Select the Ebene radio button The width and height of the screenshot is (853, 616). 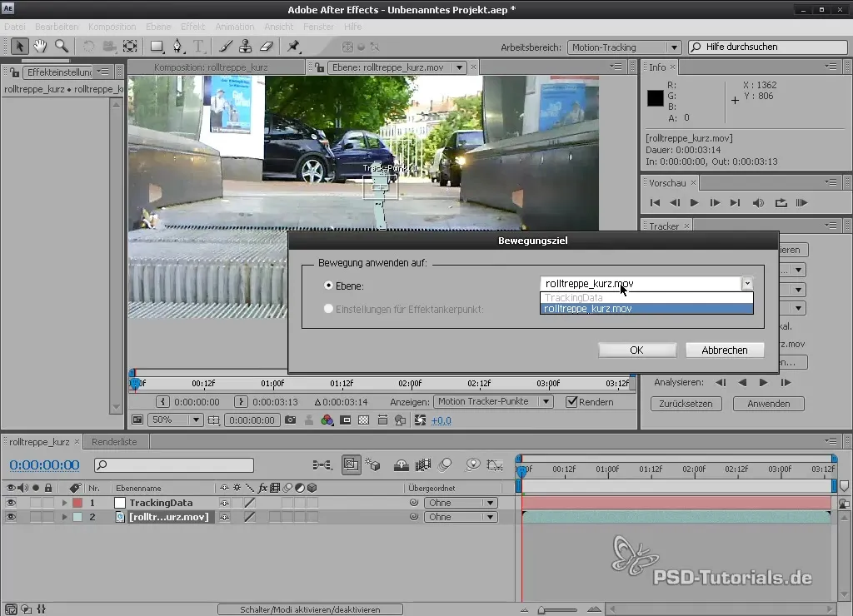[x=328, y=286]
